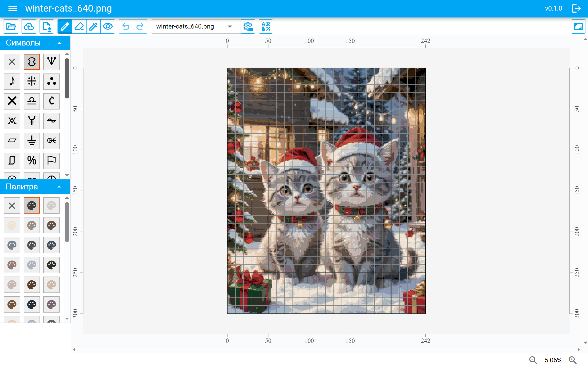Zoom in with magnifier plus icon

(573, 360)
